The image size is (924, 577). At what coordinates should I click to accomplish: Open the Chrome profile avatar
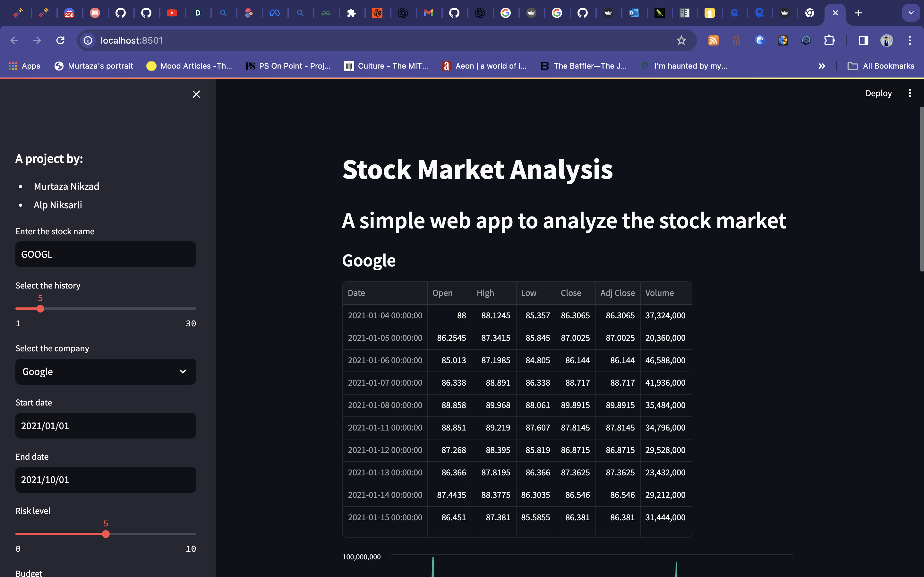point(886,40)
